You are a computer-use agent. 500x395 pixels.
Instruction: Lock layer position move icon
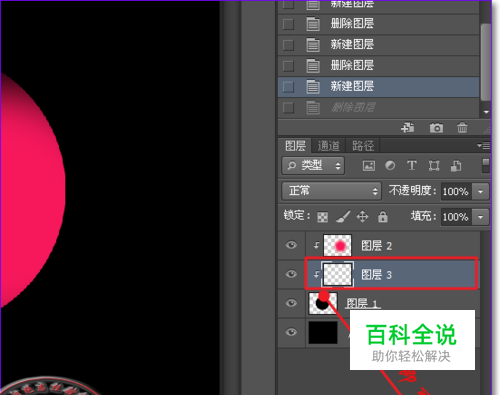pos(362,217)
